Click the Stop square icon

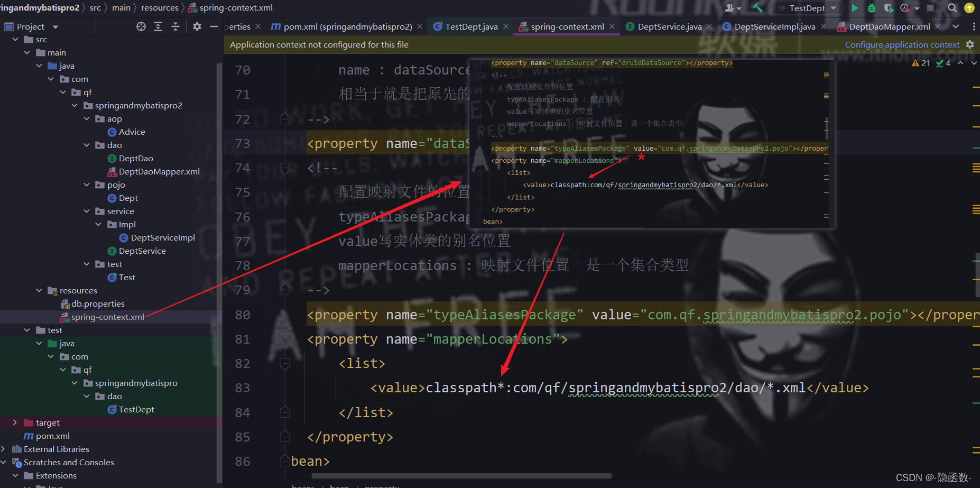click(x=931, y=8)
